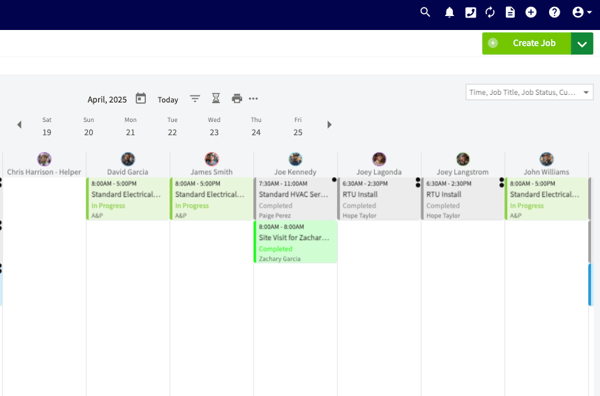Open Joe Kennedy's Standard HVAC Service job
The height and width of the screenshot is (396, 600).
pyautogui.click(x=295, y=199)
